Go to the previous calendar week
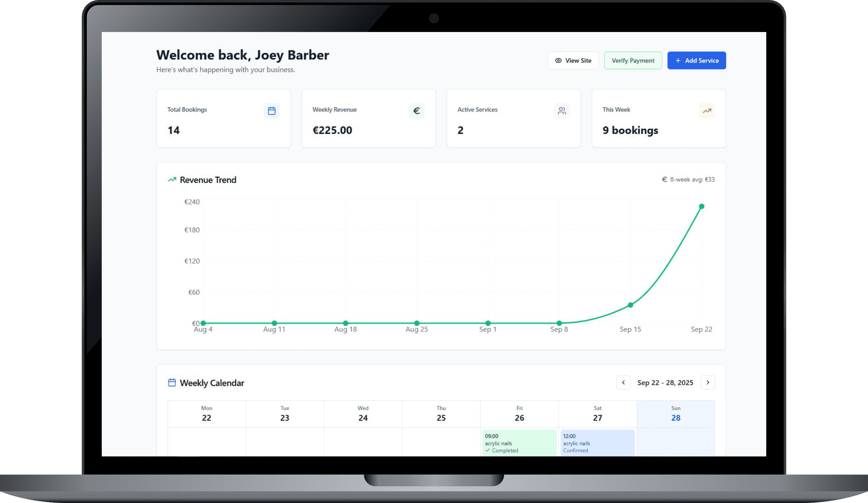 [623, 382]
